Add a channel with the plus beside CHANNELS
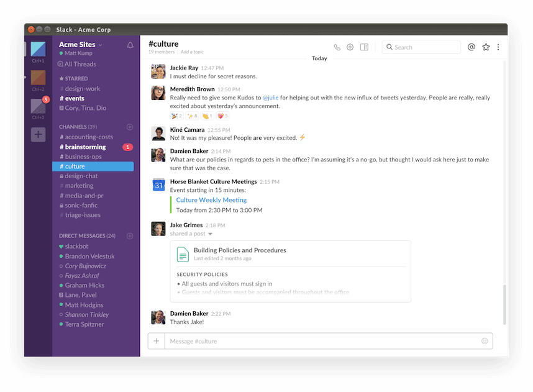 pos(130,127)
